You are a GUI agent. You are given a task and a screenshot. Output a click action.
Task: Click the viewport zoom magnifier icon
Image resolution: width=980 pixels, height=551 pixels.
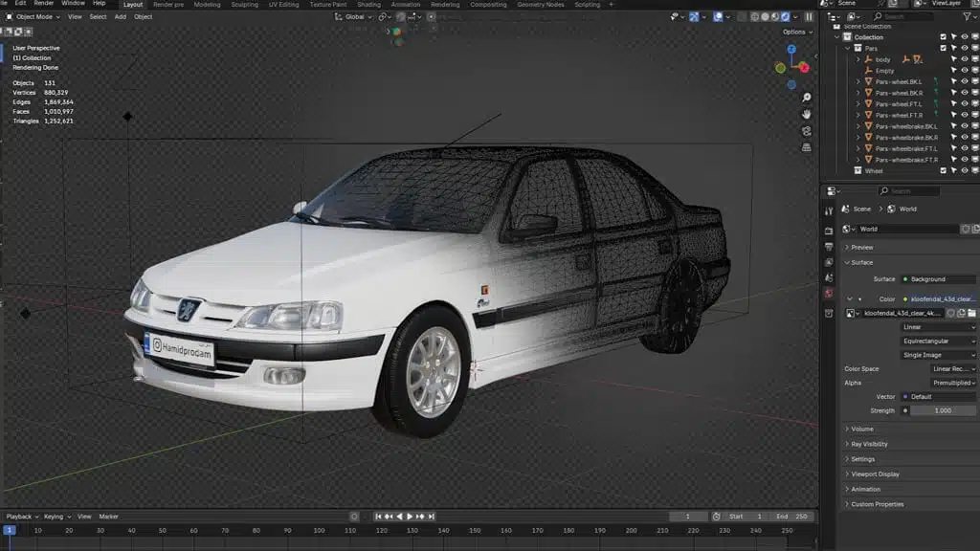click(x=806, y=98)
